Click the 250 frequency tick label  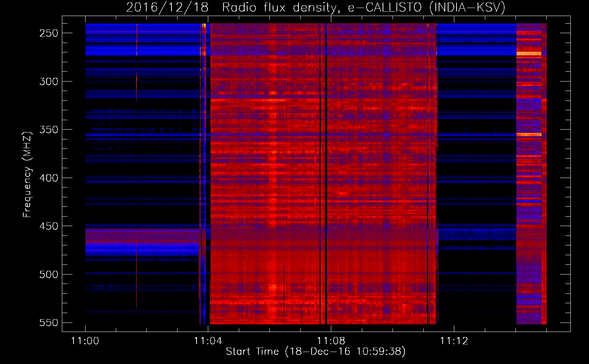pos(49,33)
